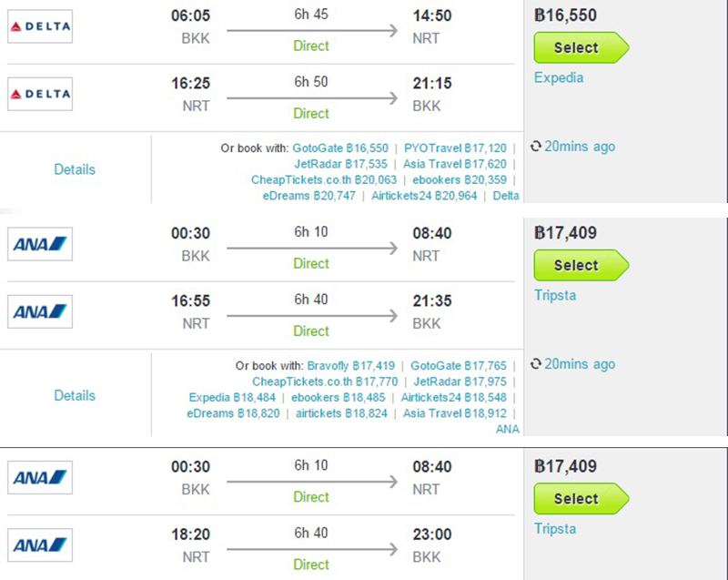
Task: Click the 20mins ago update link for Delta
Action: 580,147
